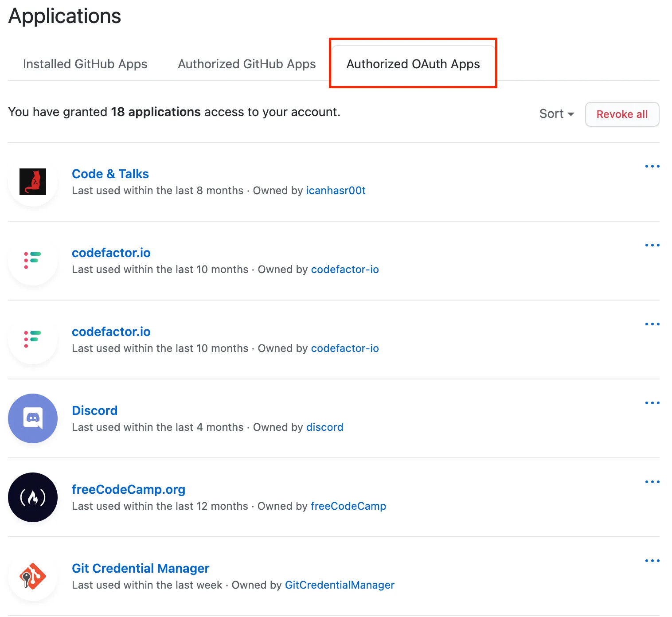Open the Git Credential Manager application link
This screenshot has height=617, width=672.
[141, 568]
